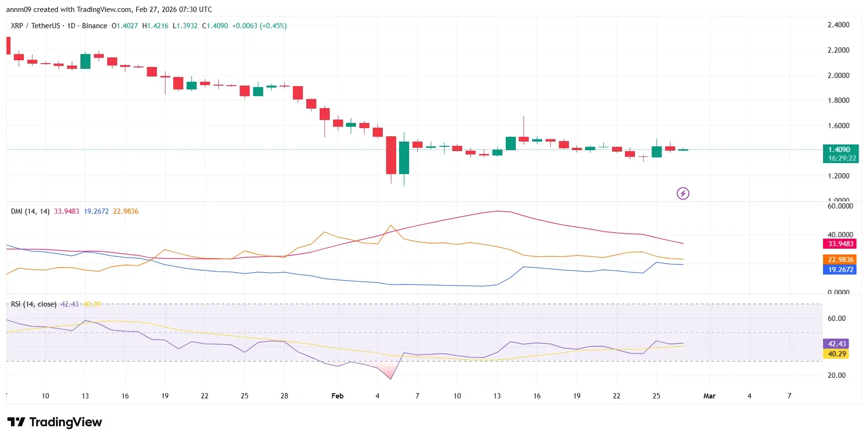The width and height of the screenshot is (868, 440).
Task: Open the 1D timeframe selector
Action: point(71,26)
